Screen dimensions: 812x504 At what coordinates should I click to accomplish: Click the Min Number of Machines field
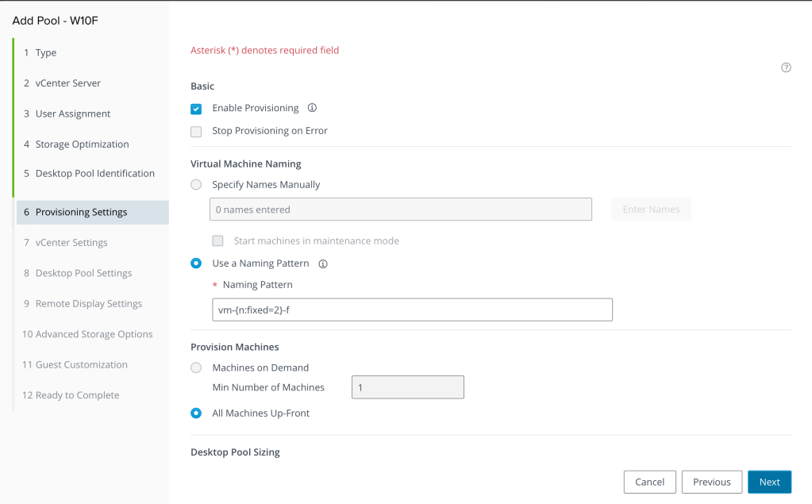[x=407, y=387]
